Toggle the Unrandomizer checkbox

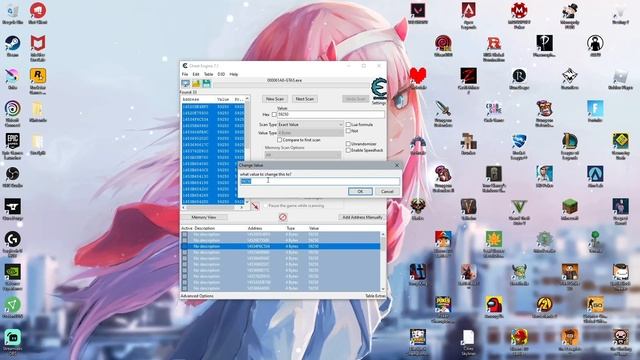348,144
